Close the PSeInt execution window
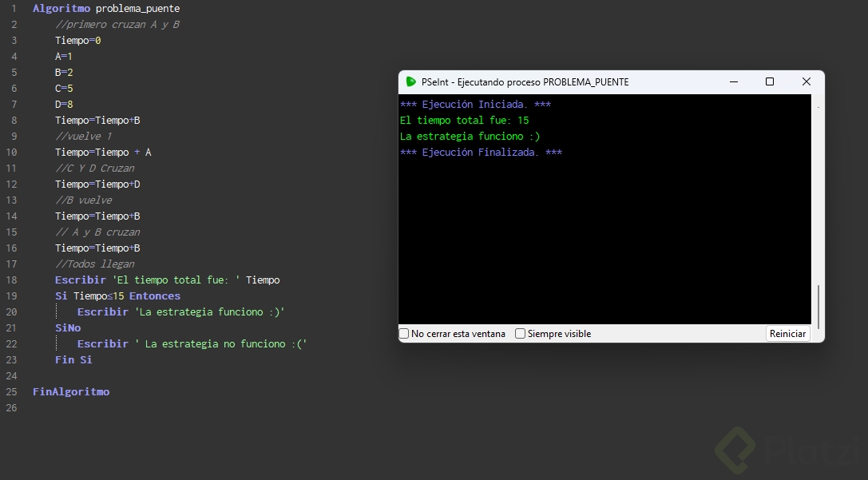 point(807,82)
